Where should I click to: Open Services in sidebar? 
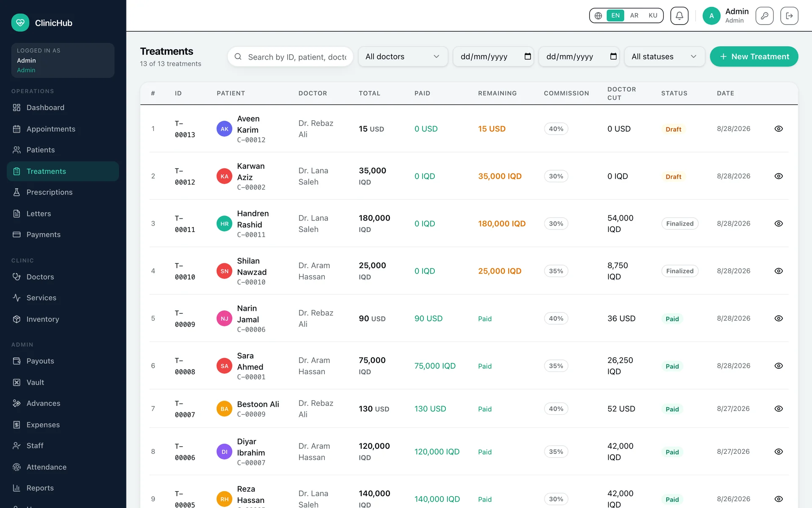pyautogui.click(x=63, y=298)
